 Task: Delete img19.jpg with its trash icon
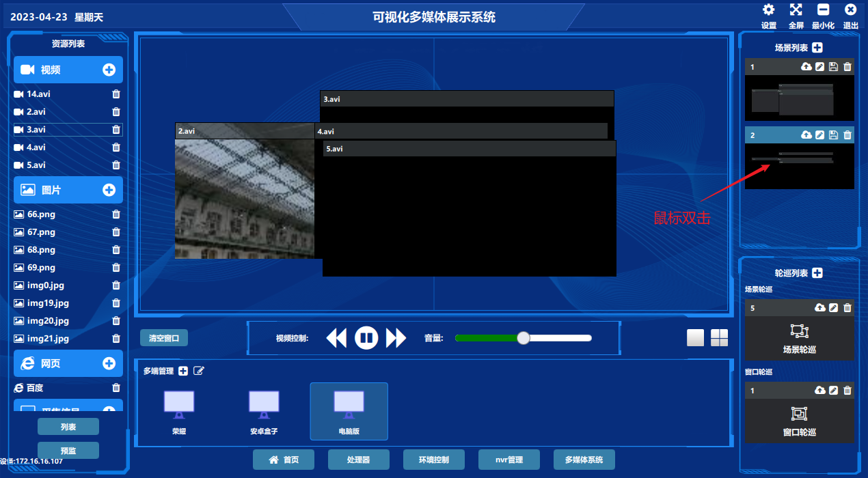(116, 303)
